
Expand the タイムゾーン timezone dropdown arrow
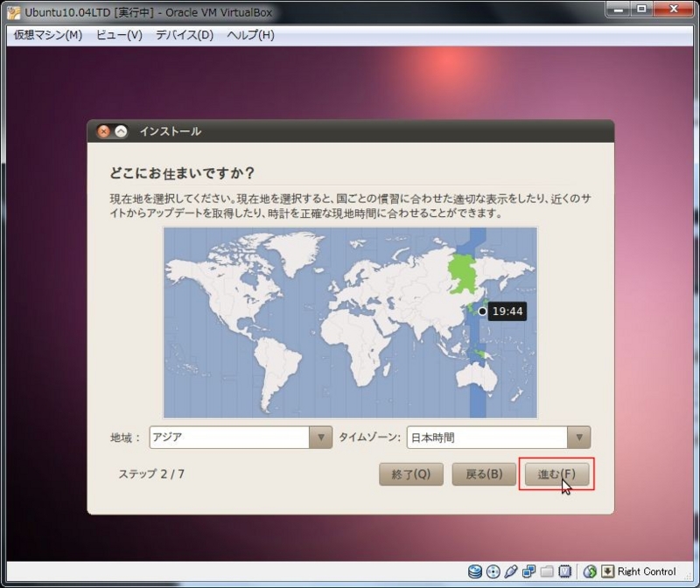click(579, 437)
